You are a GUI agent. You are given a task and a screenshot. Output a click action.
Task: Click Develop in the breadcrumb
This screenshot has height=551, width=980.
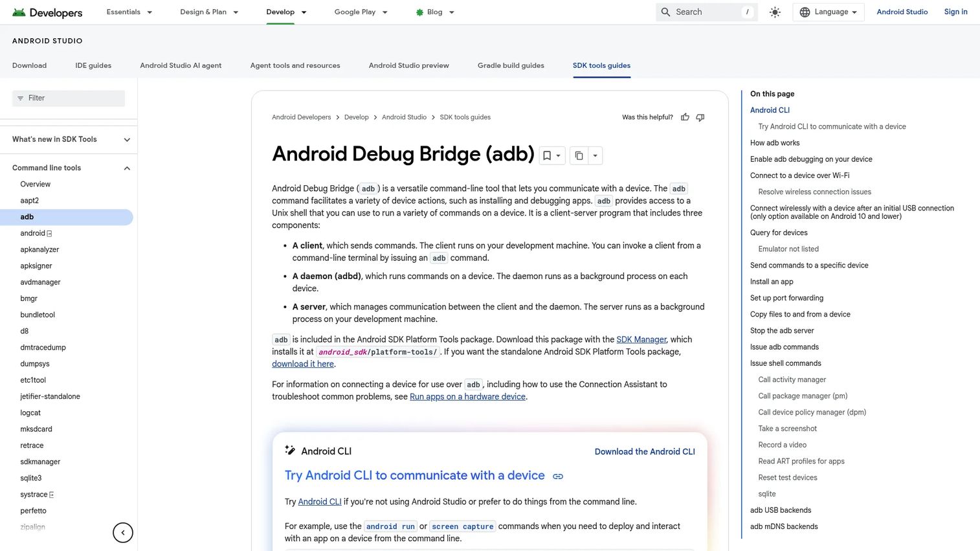pos(356,117)
